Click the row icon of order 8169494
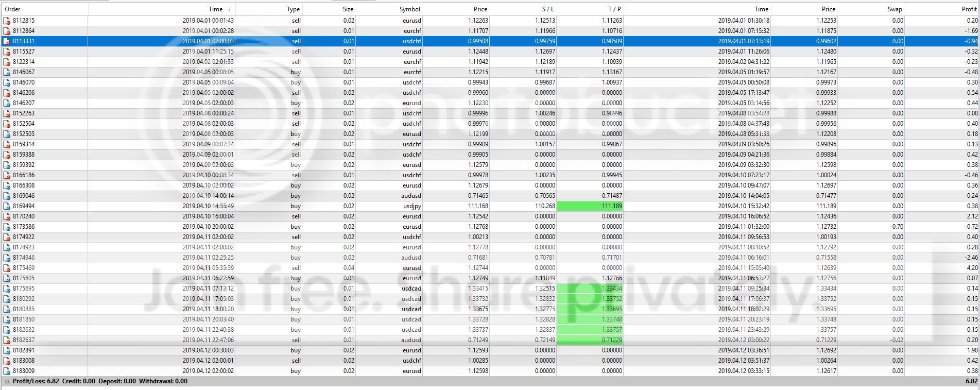This screenshot has height=390, width=980. pyautogui.click(x=7, y=206)
